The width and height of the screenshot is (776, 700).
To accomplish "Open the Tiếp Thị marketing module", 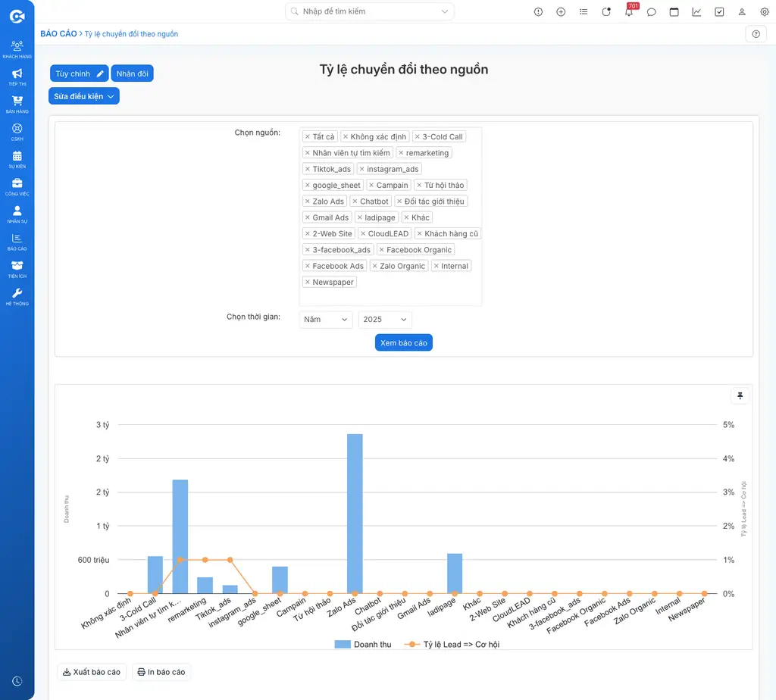I will pos(17,77).
